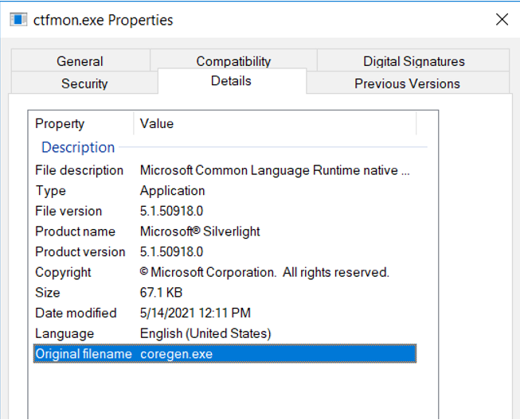Select the Description group heading

click(78, 147)
